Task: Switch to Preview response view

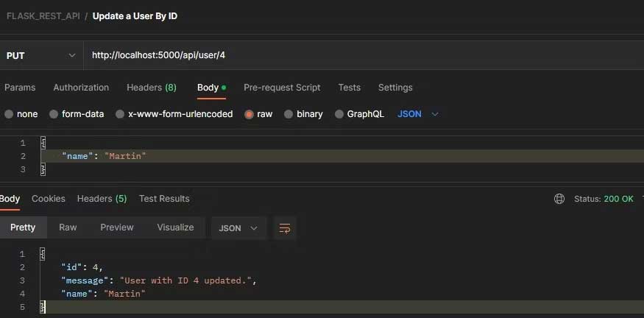Action: tap(117, 227)
